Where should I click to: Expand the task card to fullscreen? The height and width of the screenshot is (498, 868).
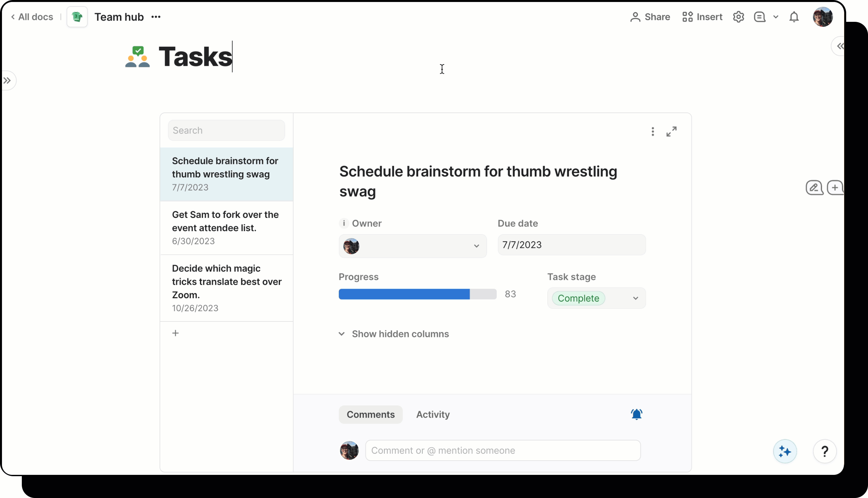671,131
